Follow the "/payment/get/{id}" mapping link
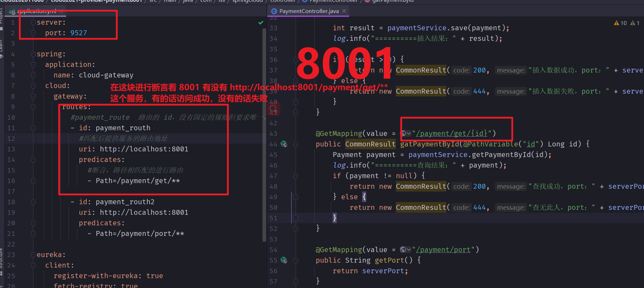Viewport: 644px width, 288px height. [x=452, y=133]
